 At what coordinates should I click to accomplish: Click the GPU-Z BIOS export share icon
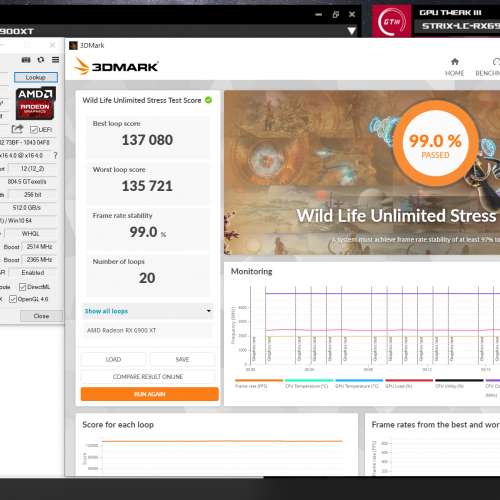[x=17, y=129]
